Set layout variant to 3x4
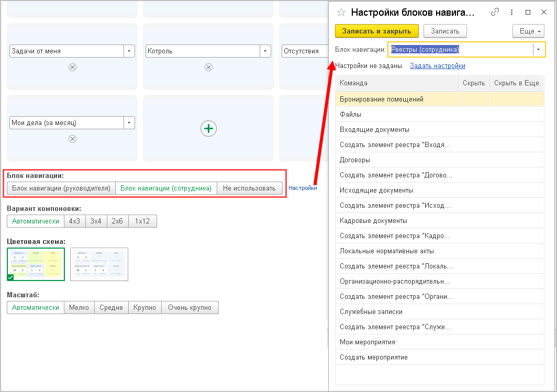 [x=96, y=221]
